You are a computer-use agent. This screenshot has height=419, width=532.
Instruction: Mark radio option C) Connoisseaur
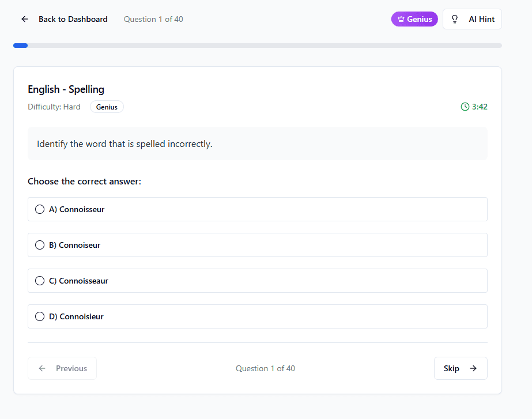(40, 281)
